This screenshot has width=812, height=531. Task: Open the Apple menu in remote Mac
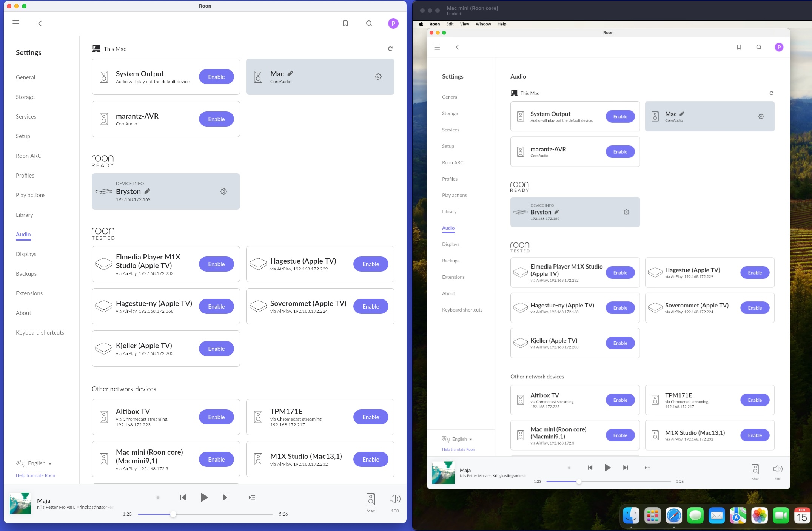421,24
